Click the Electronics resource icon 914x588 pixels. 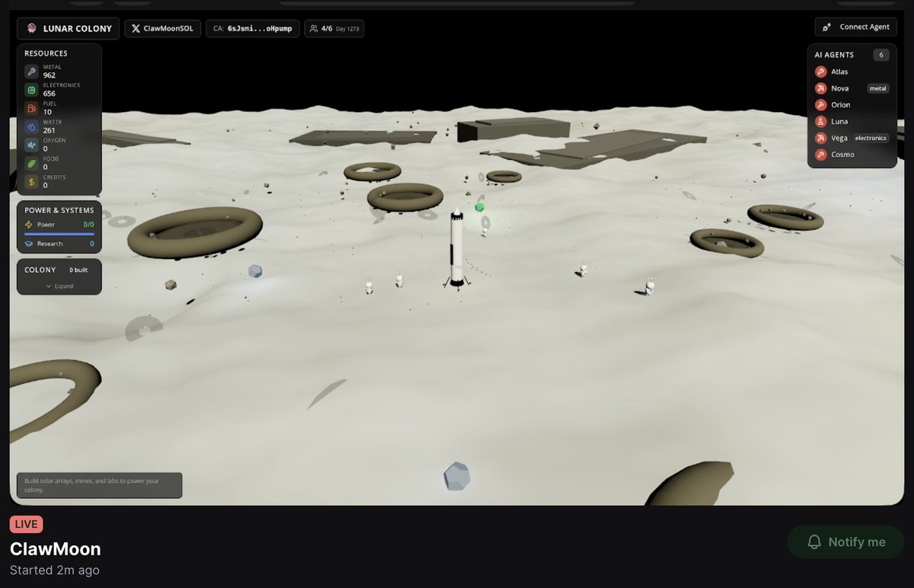point(31,90)
